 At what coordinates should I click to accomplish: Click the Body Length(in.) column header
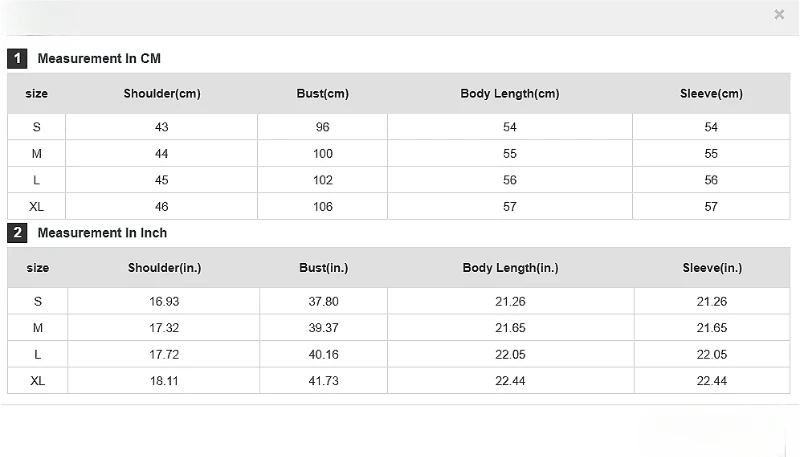[510, 268]
